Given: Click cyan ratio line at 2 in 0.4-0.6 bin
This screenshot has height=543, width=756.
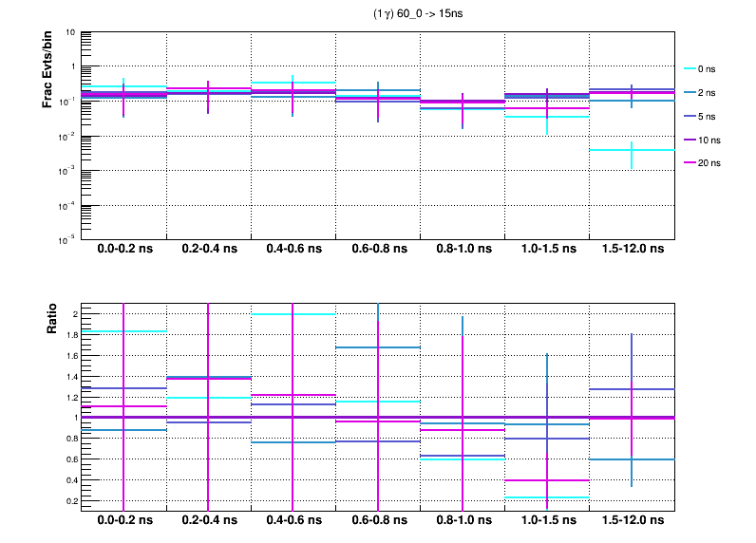Looking at the screenshot, I should click(293, 313).
